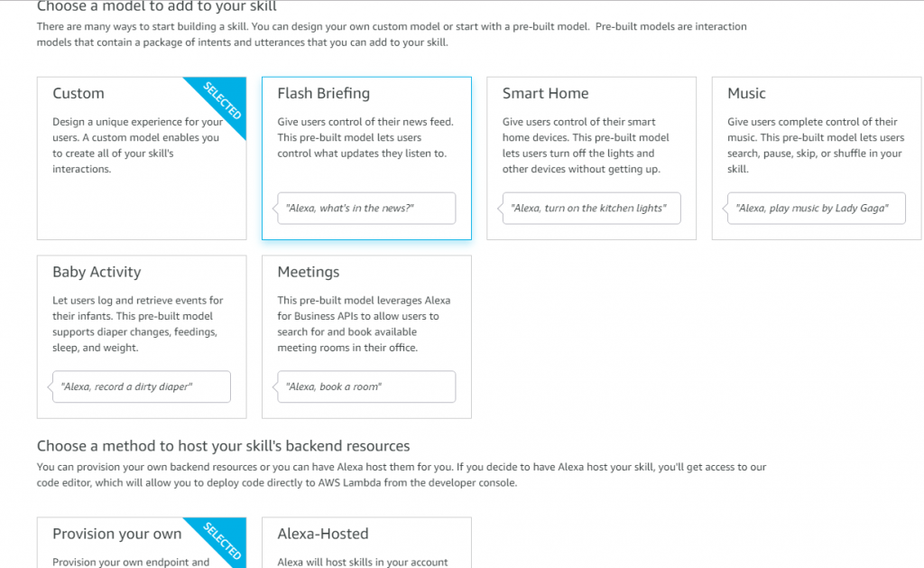Select the Custom model card

(x=142, y=158)
